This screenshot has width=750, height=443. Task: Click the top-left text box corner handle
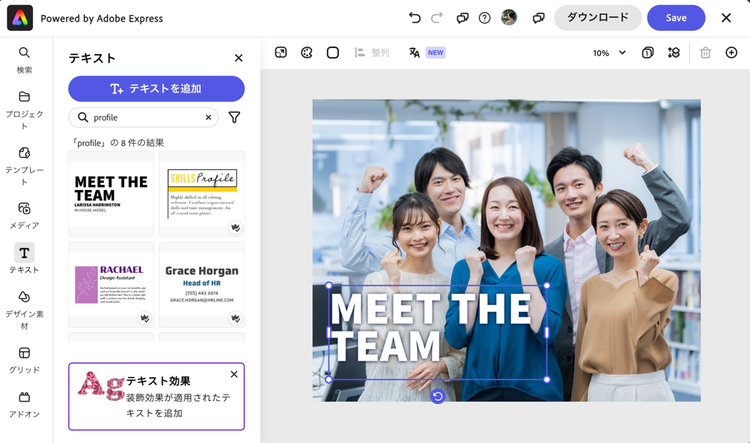[329, 285]
